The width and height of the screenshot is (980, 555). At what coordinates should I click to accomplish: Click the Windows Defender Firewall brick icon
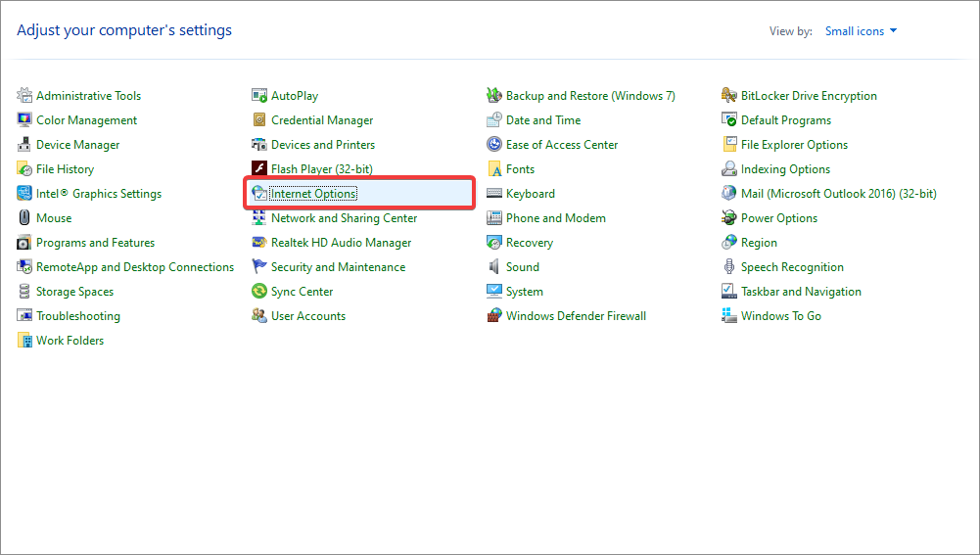494,315
